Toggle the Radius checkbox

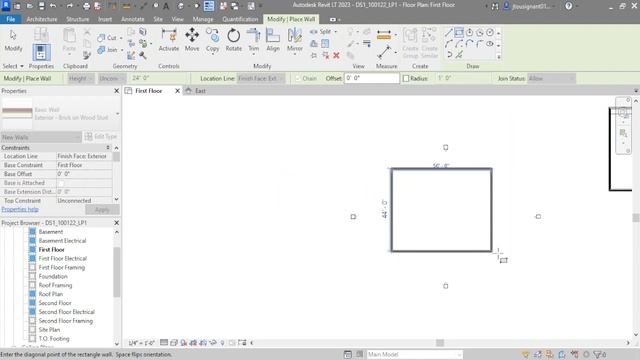[406, 78]
